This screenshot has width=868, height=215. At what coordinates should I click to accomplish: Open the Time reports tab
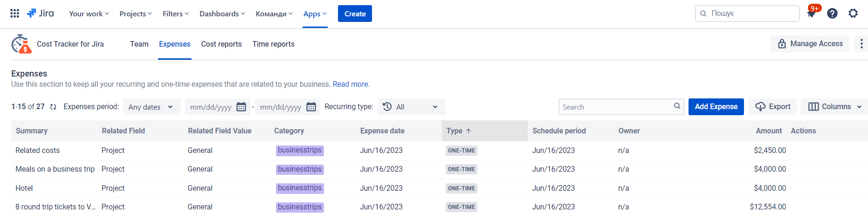click(x=274, y=44)
